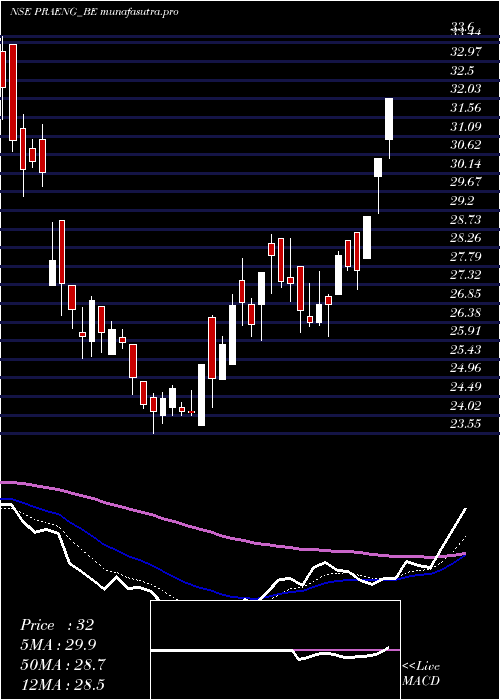Click the <<Live MACD label
The width and height of the screenshot is (500, 700).
(421, 673)
